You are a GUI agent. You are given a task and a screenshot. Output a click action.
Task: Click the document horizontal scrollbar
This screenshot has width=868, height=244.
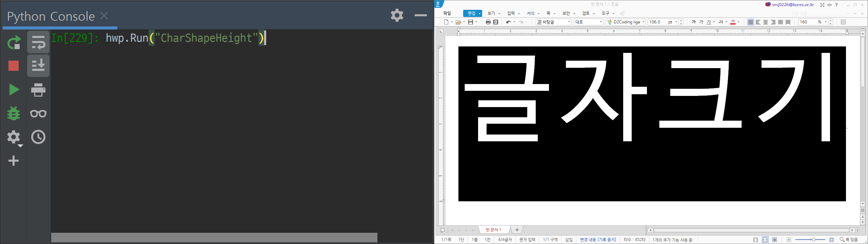(751, 230)
